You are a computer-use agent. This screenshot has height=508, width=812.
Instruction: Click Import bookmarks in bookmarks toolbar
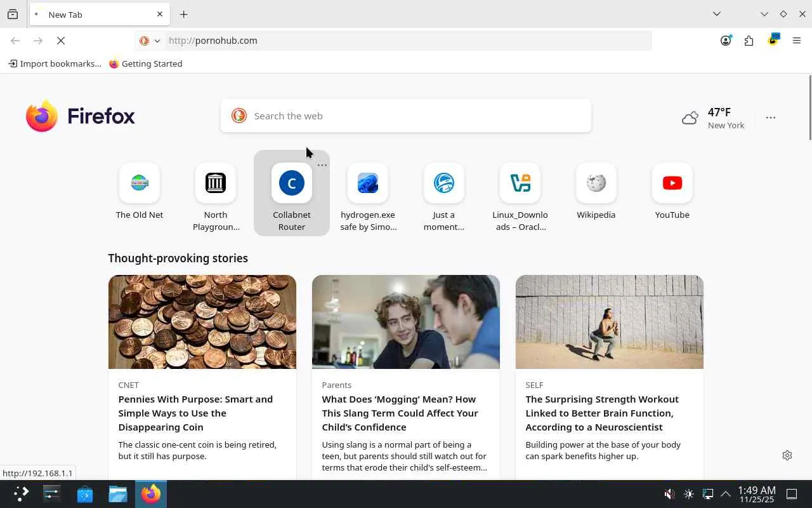tap(55, 63)
